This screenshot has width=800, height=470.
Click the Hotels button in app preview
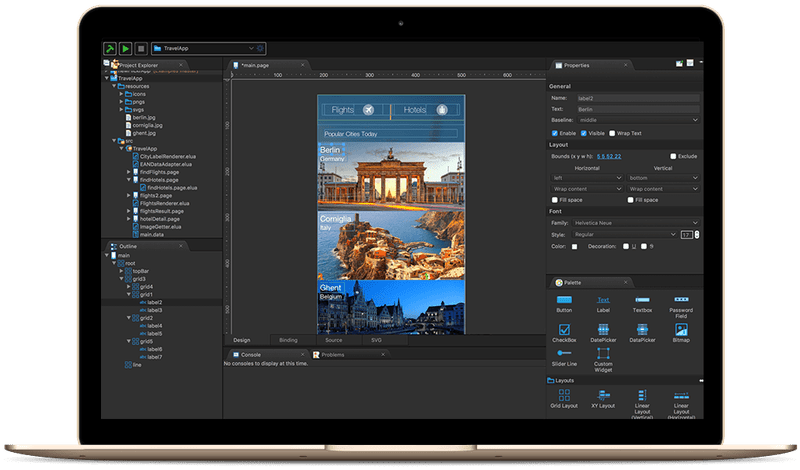coord(427,110)
